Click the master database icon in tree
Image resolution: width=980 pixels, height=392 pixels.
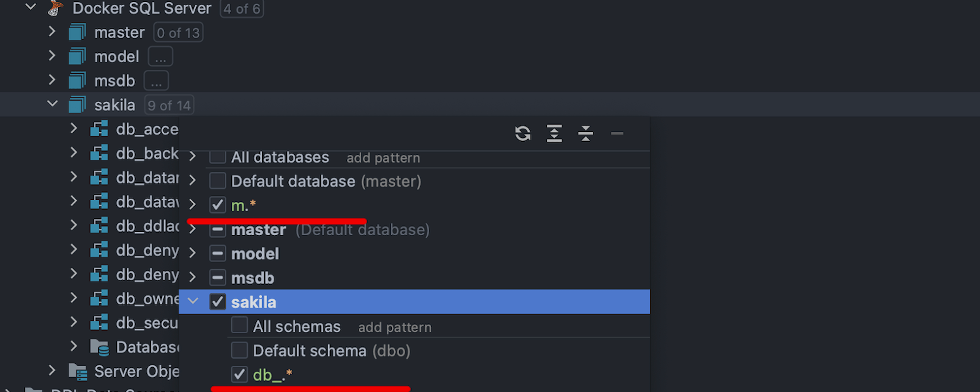pos(78,32)
